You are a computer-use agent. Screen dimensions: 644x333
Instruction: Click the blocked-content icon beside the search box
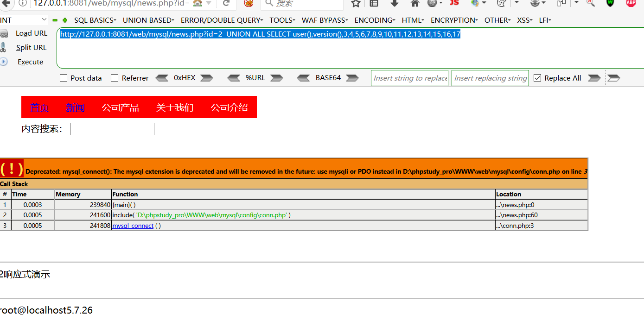(x=249, y=3)
